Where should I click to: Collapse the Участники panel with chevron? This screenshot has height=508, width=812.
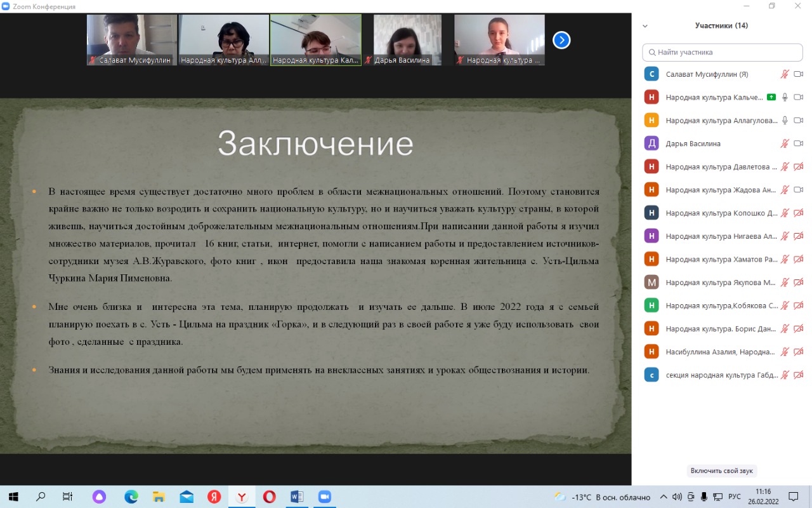(x=645, y=26)
